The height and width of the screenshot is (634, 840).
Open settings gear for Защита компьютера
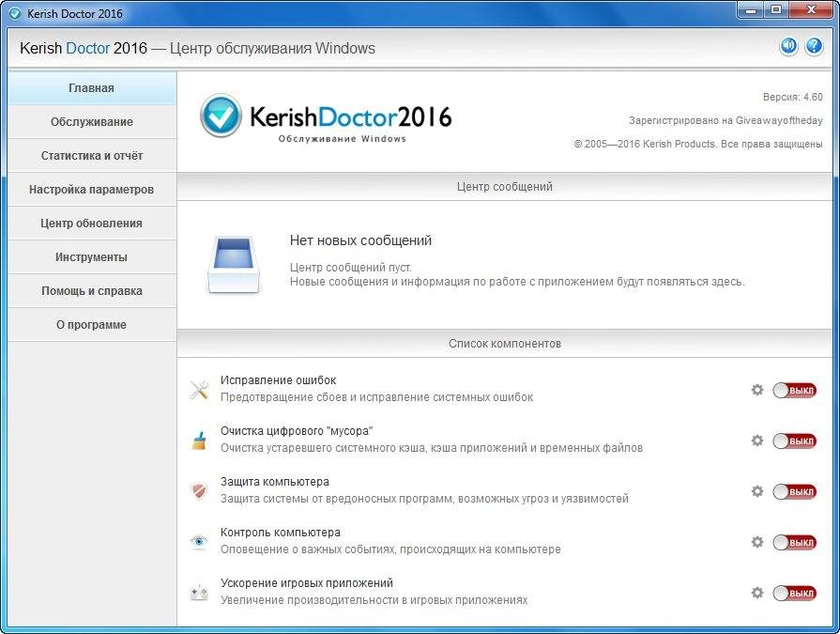coord(757,491)
